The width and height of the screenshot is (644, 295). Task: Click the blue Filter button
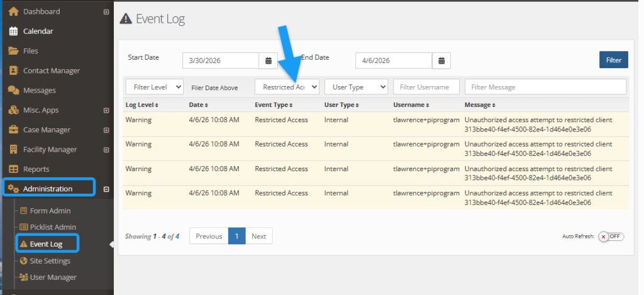613,60
